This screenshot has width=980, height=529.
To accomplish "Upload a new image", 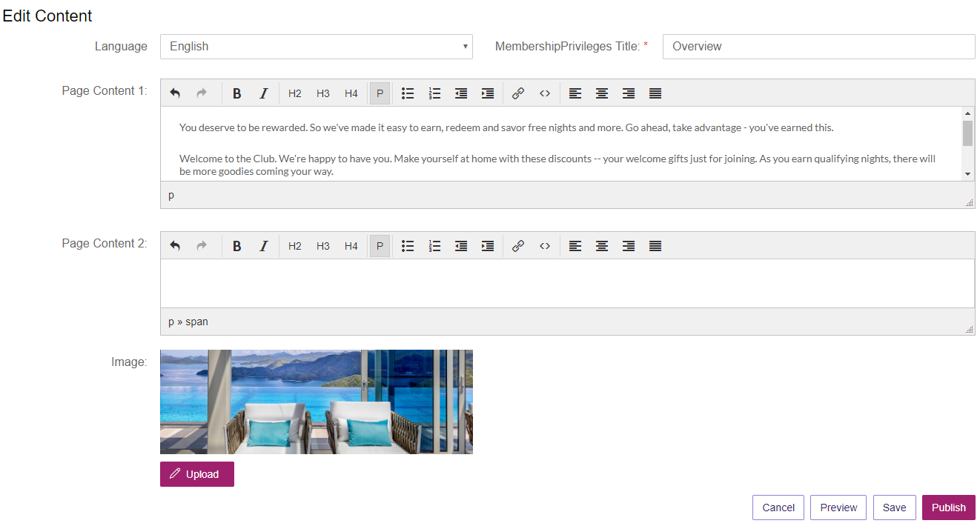I will [197, 474].
